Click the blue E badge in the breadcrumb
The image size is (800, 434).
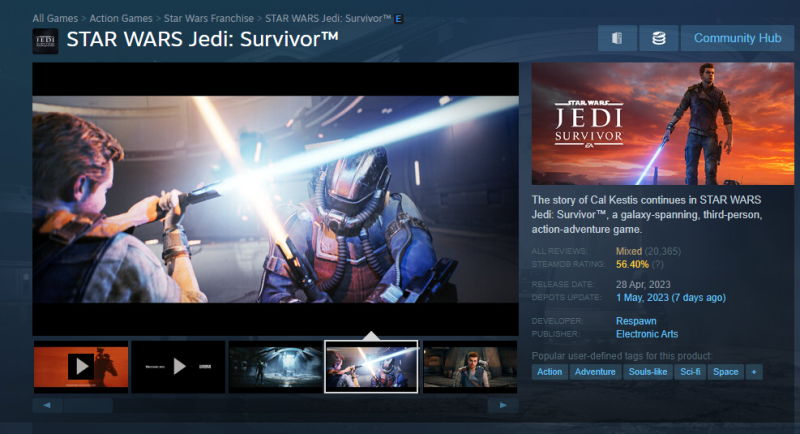pyautogui.click(x=399, y=19)
